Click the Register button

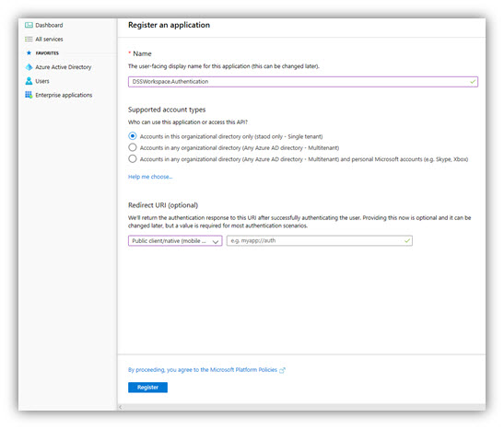[x=147, y=388]
